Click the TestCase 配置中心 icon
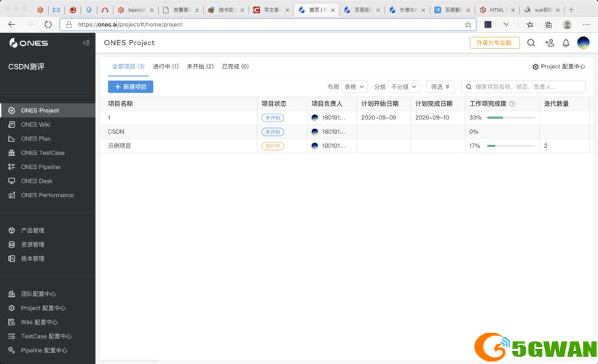The height and width of the screenshot is (364, 598). click(x=12, y=336)
